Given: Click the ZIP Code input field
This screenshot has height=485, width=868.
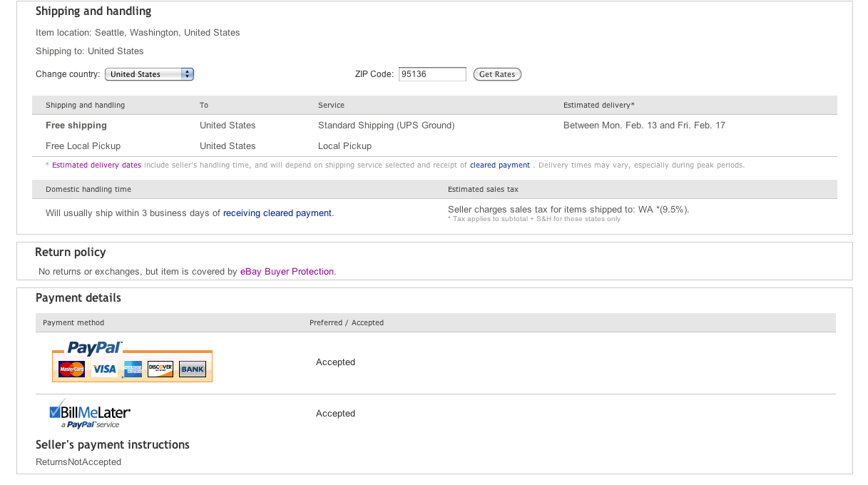Looking at the screenshot, I should coord(432,74).
